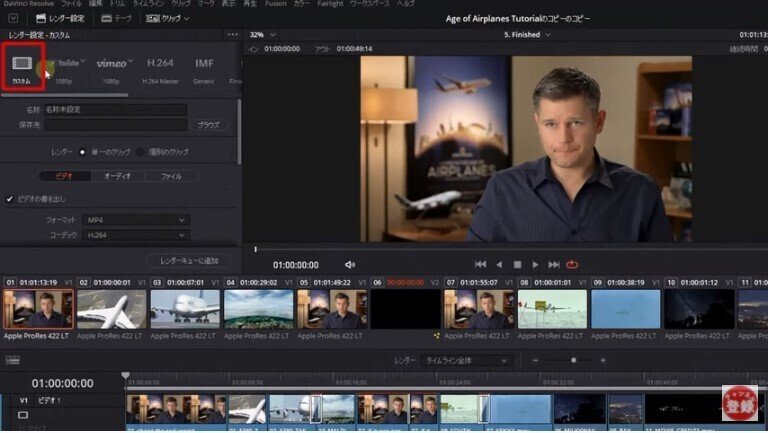Viewport: 768px width, 433px height.
Task: Adjust the timeline zoom slider handle
Action: pyautogui.click(x=573, y=360)
